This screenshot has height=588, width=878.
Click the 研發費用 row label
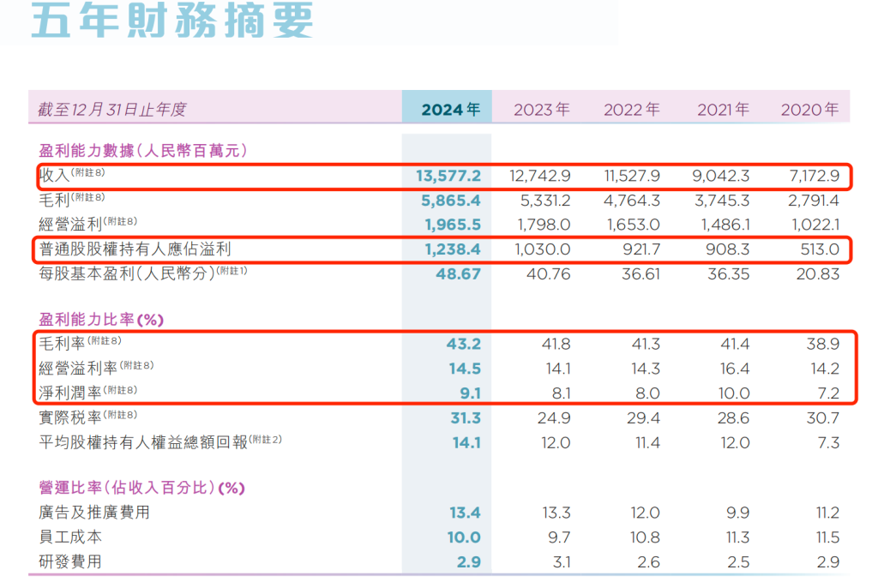coord(70,562)
